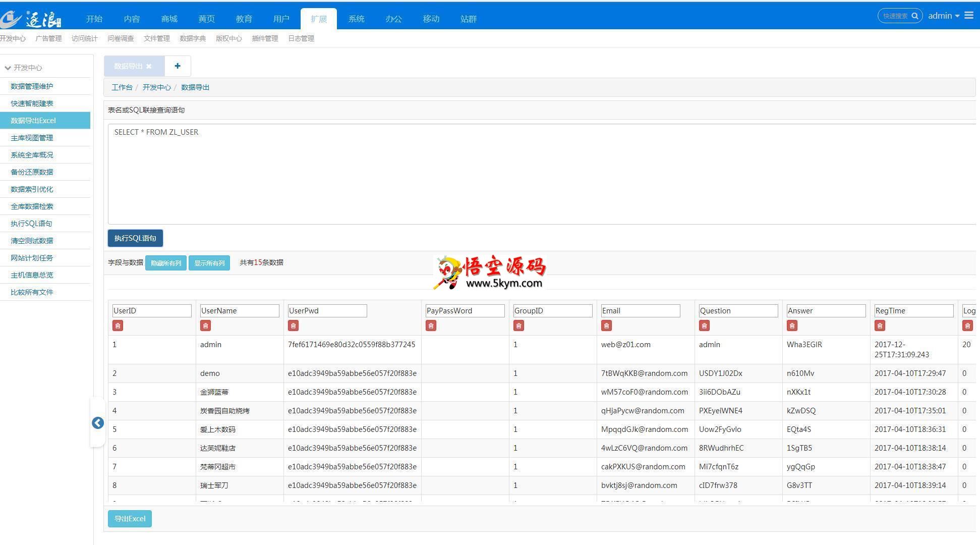The image size is (980, 545).
Task: Open the admin user dropdown
Action: point(944,16)
